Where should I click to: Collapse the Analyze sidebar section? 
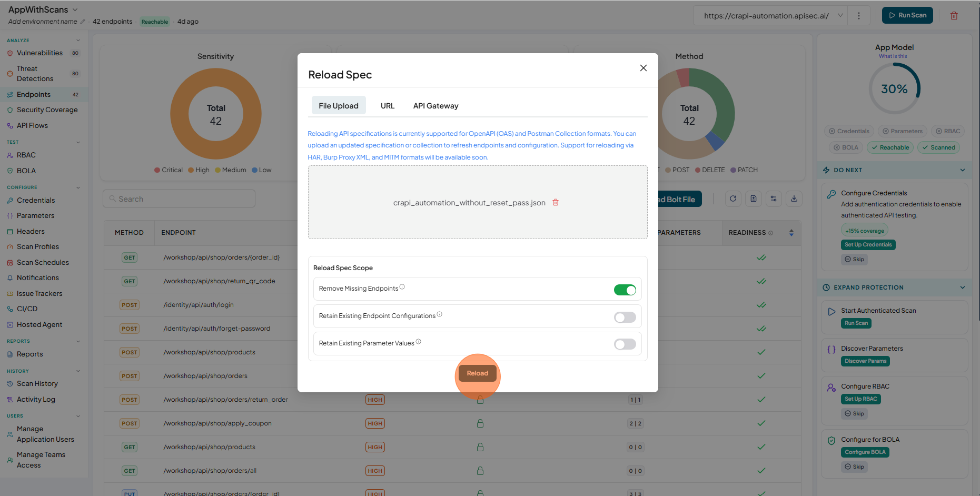click(78, 41)
